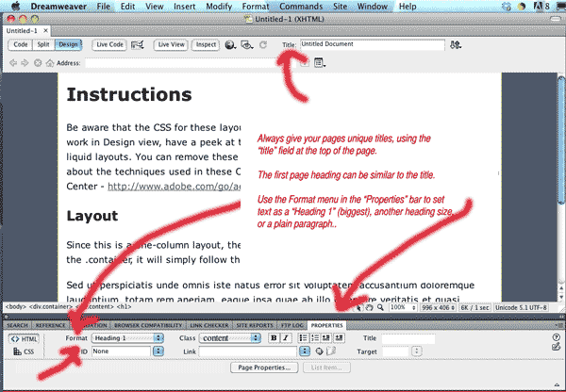Click the Point to File target icon
This screenshot has height=392, width=566.
319,351
